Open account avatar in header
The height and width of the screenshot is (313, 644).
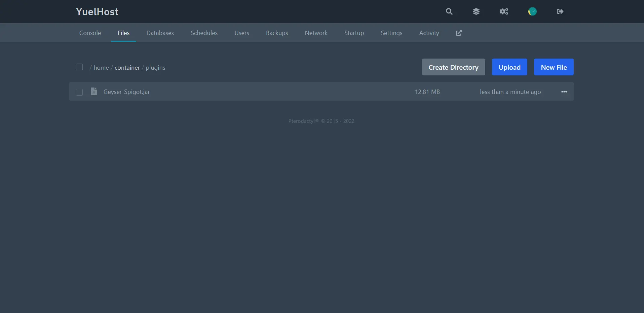click(x=532, y=11)
